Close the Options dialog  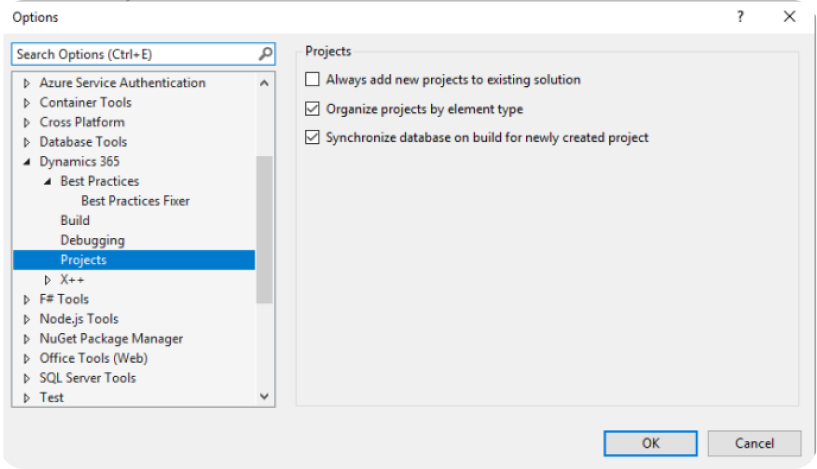pos(789,17)
